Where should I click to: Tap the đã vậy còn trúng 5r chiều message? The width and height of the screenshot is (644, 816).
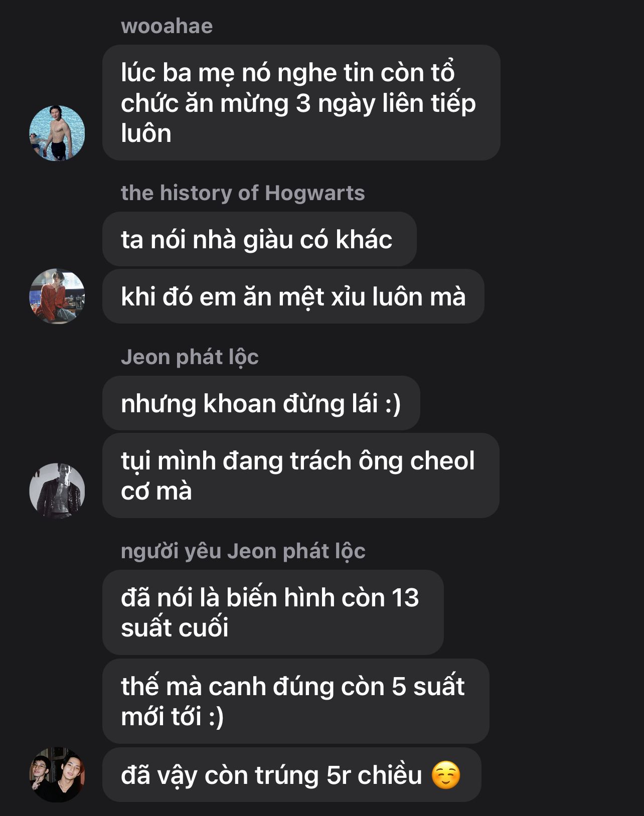click(291, 775)
